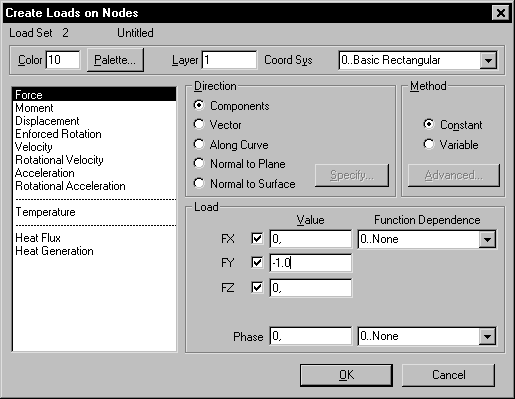The width and height of the screenshot is (515, 399).
Task: Choose Displacement from the load list
Action: pos(47,121)
